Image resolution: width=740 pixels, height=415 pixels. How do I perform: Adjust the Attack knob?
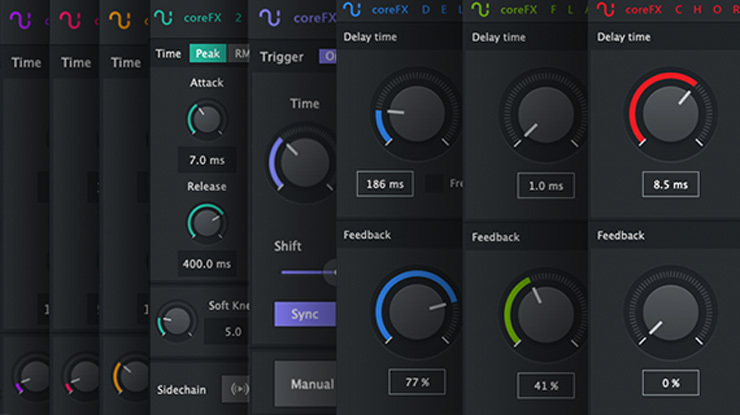pos(206,119)
